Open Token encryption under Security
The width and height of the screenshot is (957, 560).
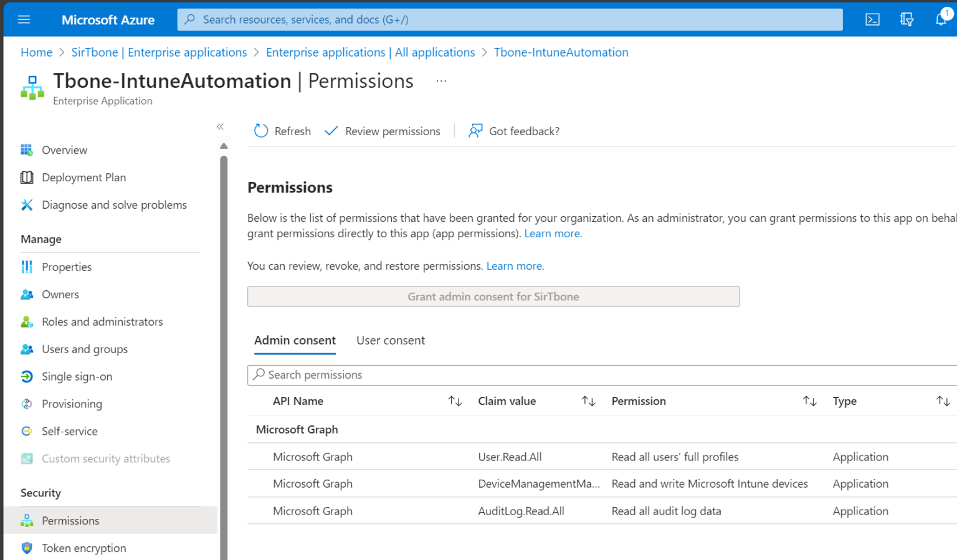(83, 548)
